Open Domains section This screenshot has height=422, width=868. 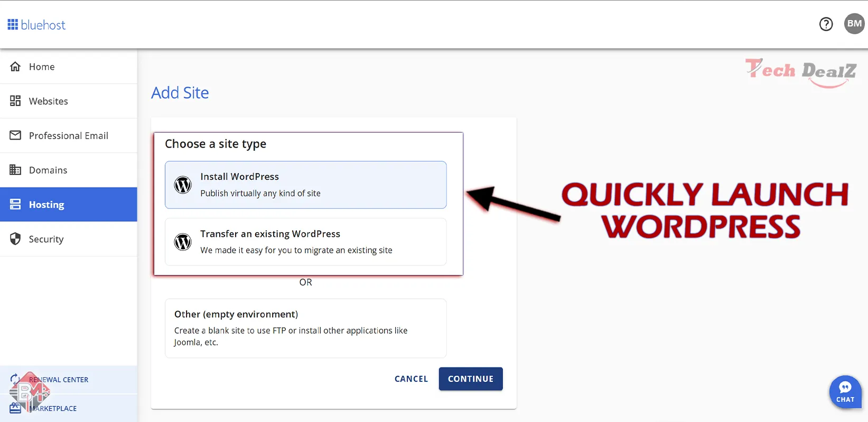[x=69, y=170]
